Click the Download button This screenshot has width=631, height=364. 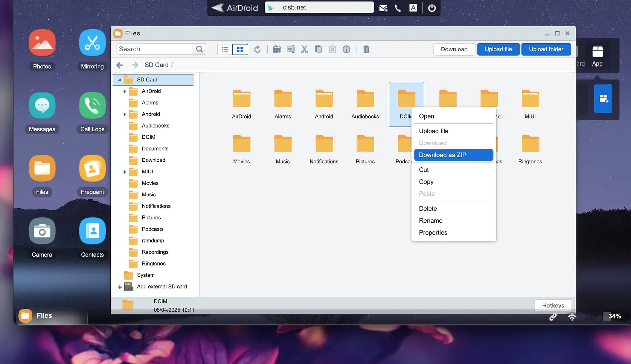[x=454, y=49]
